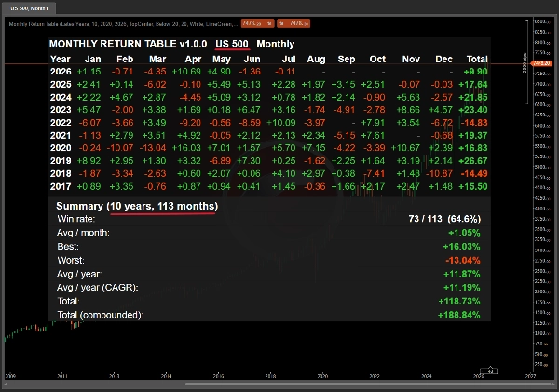Click the Jan column header
Viewport: 559px width, 392px height.
click(x=92, y=60)
